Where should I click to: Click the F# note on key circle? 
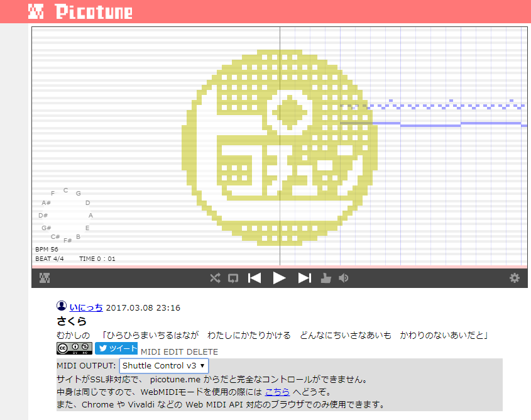pos(68,240)
